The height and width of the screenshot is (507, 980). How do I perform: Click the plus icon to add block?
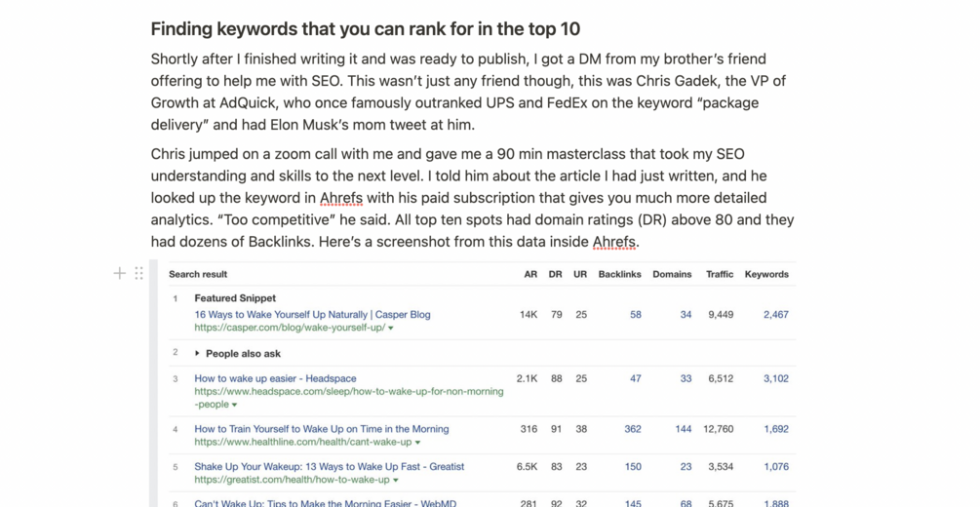[x=119, y=273]
